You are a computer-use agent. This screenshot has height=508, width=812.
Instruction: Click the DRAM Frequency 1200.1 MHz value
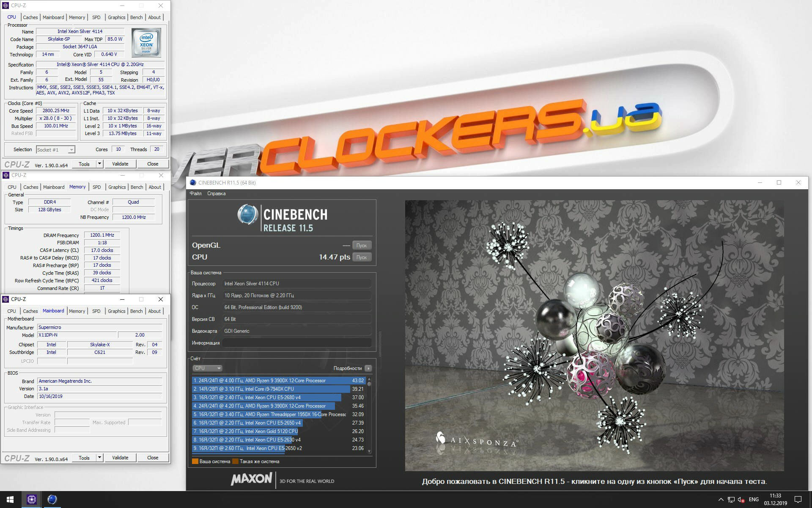pos(102,235)
